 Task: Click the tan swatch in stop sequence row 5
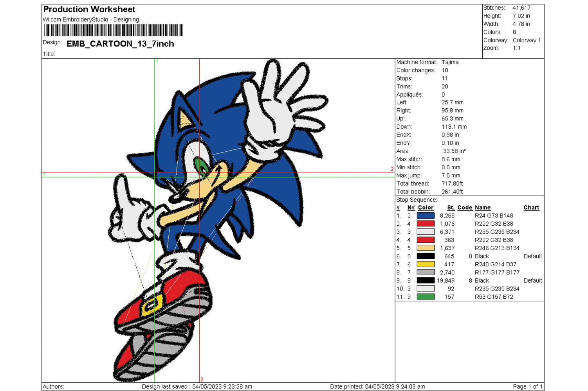426,248
